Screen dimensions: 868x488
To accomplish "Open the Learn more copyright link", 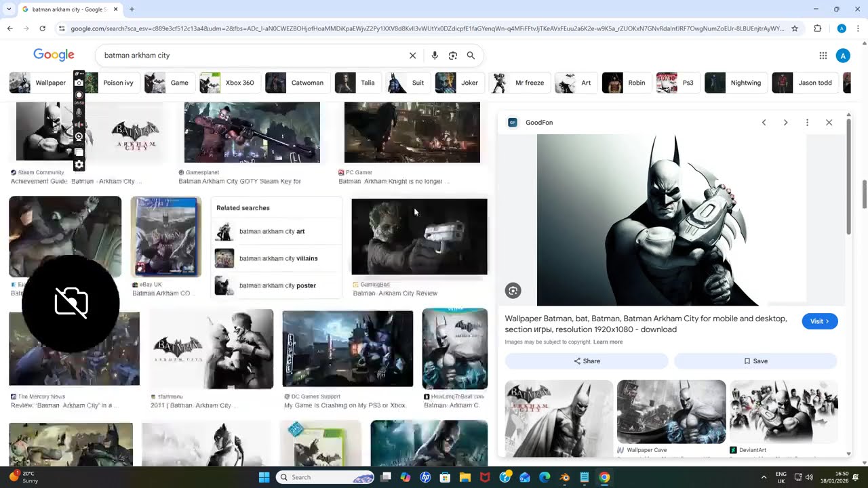I will 608,342.
